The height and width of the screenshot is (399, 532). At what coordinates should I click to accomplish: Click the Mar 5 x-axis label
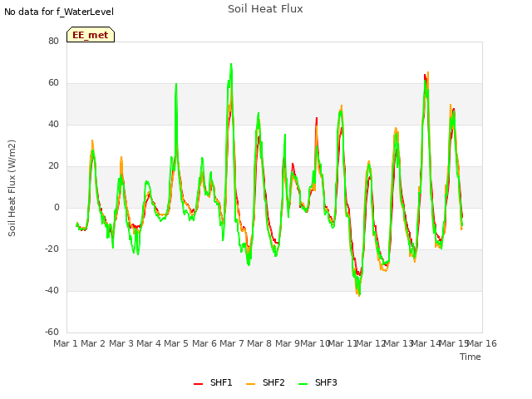(176, 343)
